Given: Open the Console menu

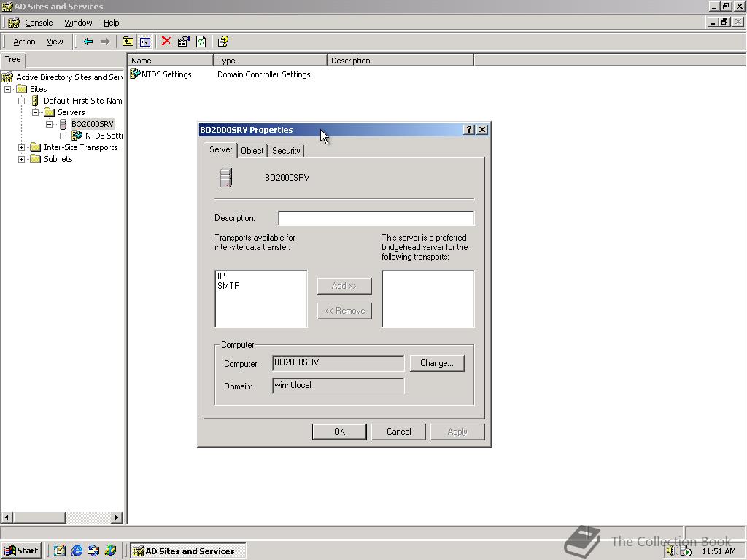Looking at the screenshot, I should [x=39, y=23].
